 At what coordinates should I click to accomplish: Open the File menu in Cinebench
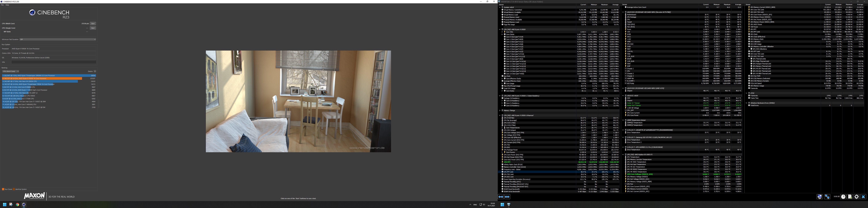click(x=2, y=5)
